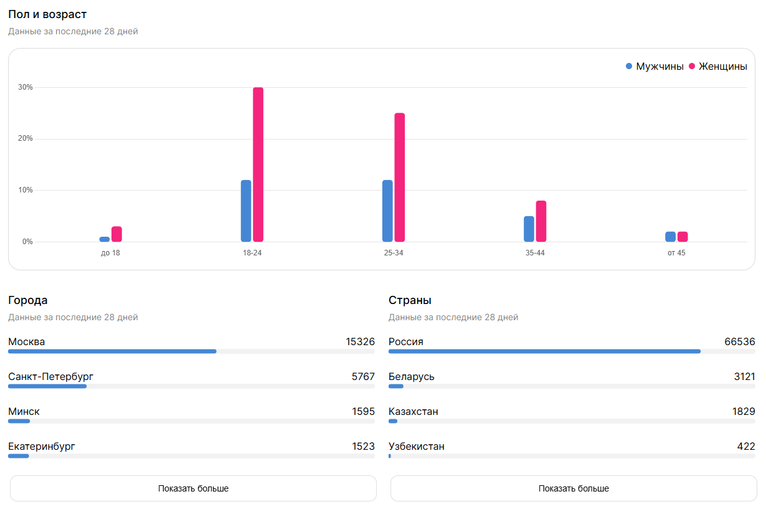Select the blue men bar for 18-24

pyautogui.click(x=246, y=211)
